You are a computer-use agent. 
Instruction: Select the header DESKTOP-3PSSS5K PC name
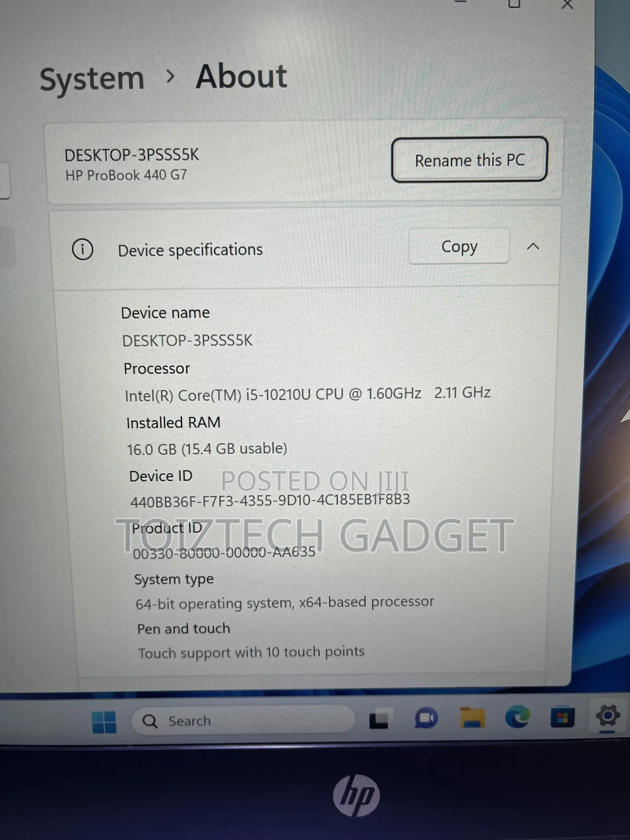click(132, 155)
